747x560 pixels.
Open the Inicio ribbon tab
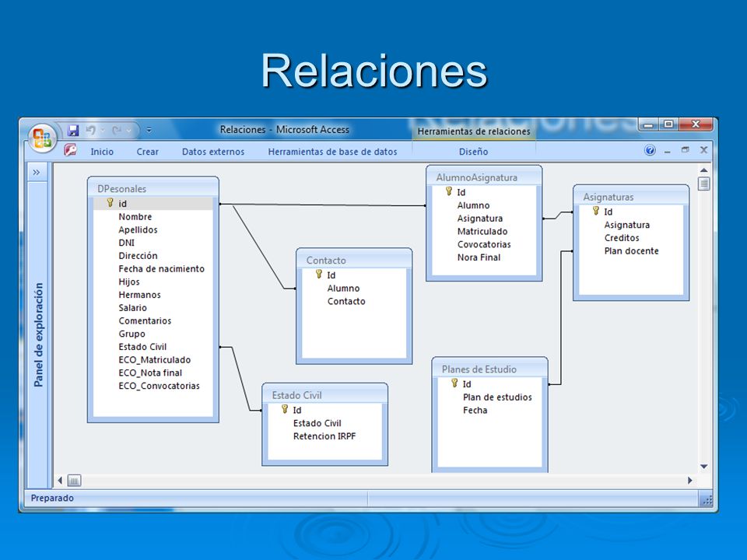[x=102, y=152]
